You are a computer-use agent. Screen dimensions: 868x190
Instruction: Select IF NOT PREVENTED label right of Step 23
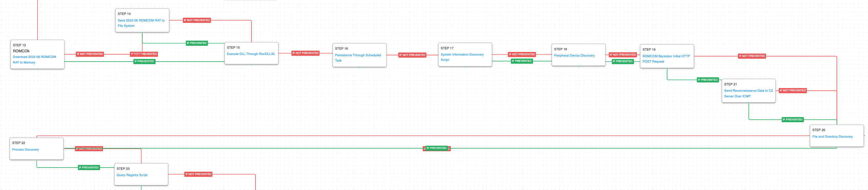pos(198,174)
